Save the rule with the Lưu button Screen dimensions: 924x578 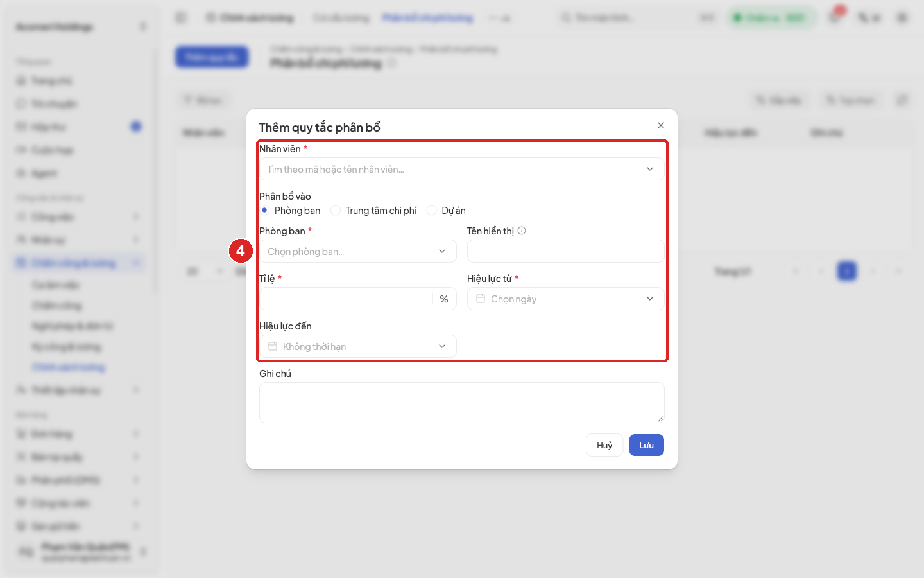click(x=646, y=445)
